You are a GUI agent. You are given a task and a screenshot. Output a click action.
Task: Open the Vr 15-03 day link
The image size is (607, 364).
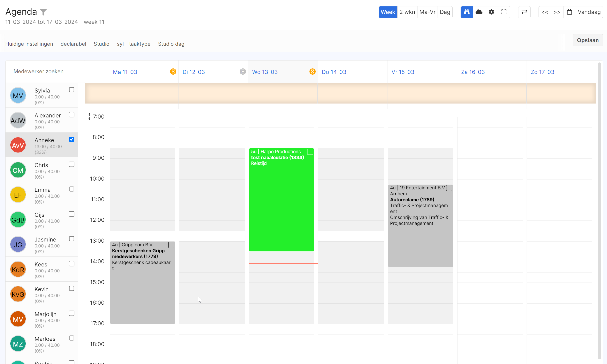point(403,72)
